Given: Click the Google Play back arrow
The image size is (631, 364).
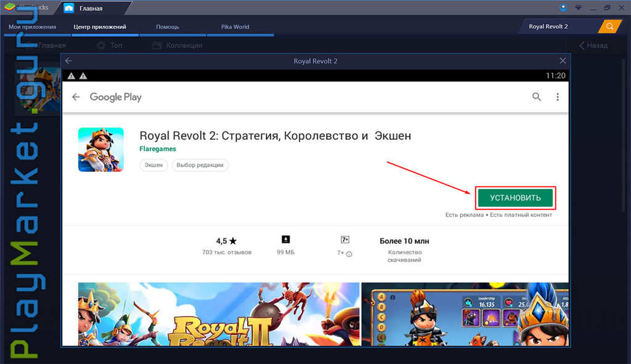Looking at the screenshot, I should pos(76,97).
